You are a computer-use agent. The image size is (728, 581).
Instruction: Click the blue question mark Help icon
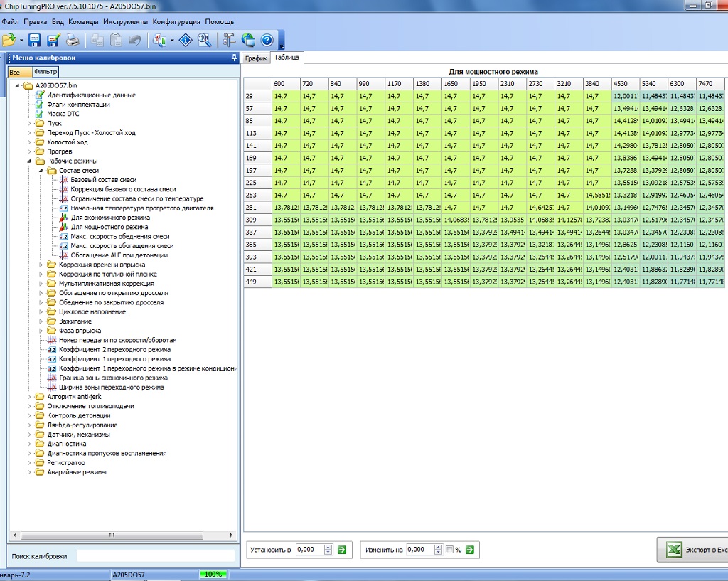click(267, 41)
